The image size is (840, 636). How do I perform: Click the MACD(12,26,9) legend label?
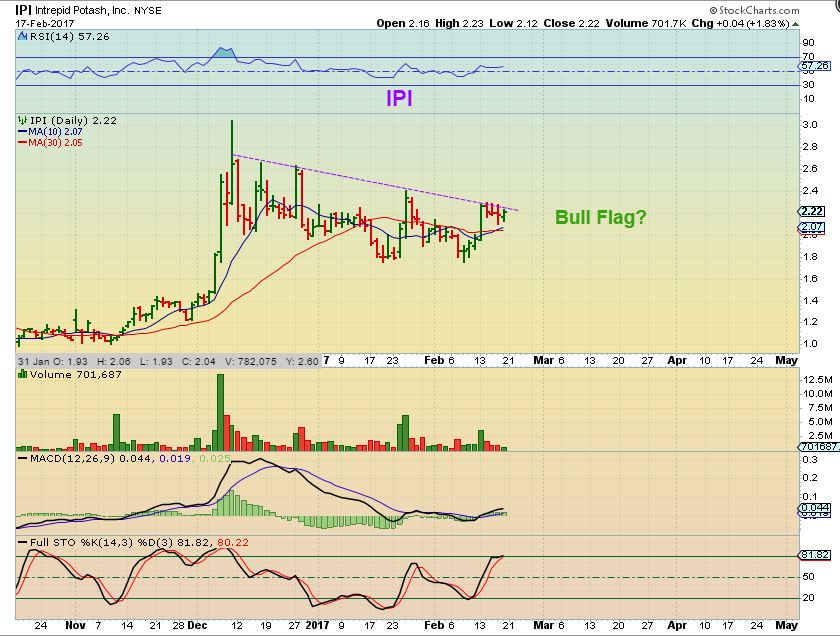pyautogui.click(x=63, y=457)
